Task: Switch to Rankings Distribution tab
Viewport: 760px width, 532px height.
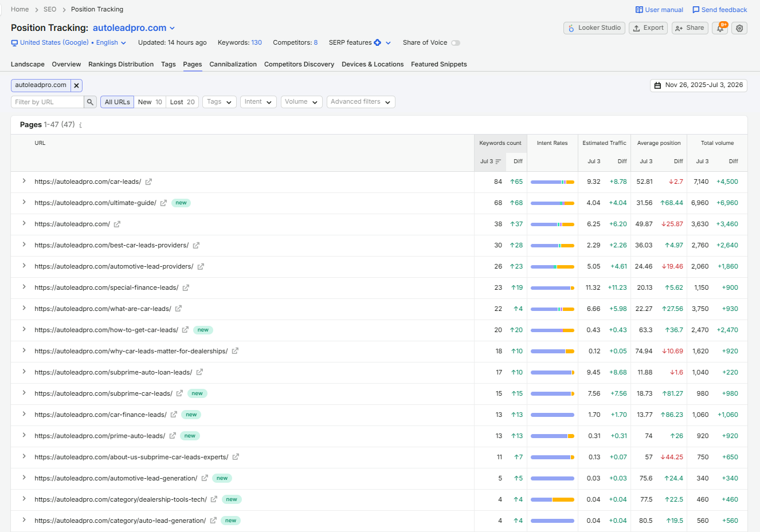Action: point(121,64)
